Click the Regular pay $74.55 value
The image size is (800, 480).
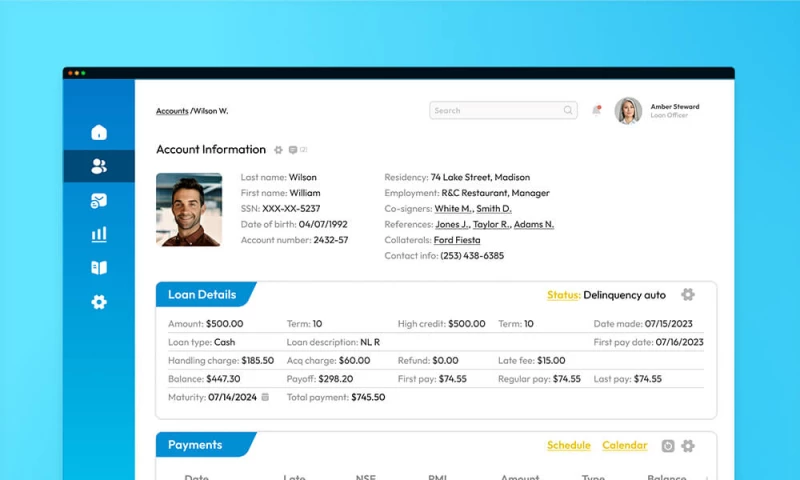(567, 379)
